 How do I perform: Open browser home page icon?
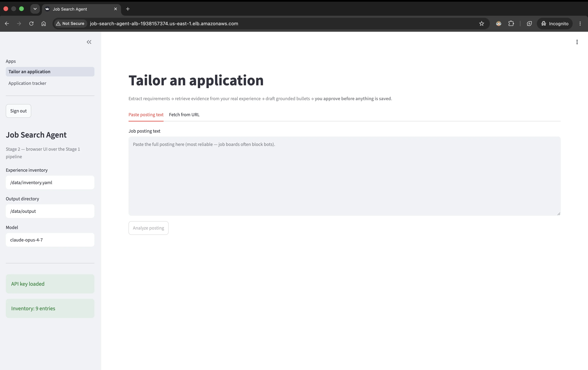tap(43, 24)
